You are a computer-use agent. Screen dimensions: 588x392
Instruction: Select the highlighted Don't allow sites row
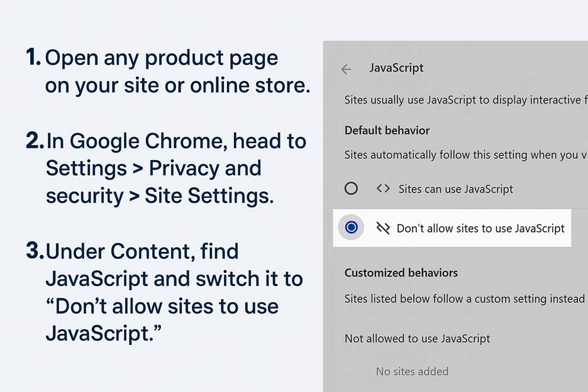pos(453,228)
